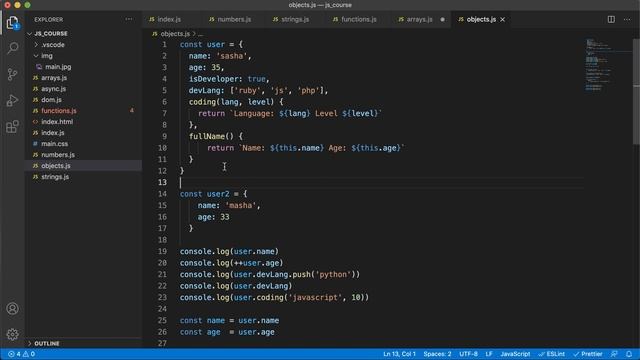Viewport: 640px width, 360px height.
Task: Click the editor vertical scrollbar
Action: point(636,91)
